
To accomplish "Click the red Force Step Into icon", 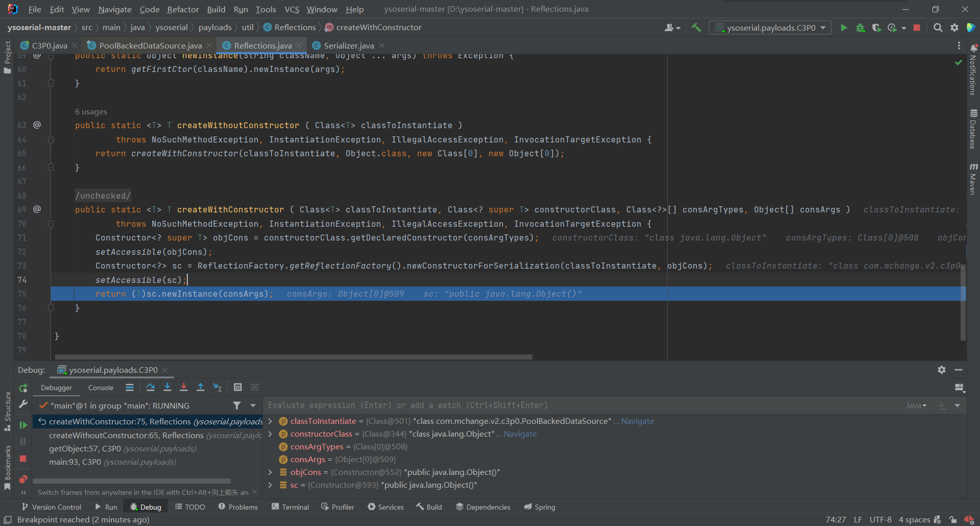I will (x=184, y=387).
